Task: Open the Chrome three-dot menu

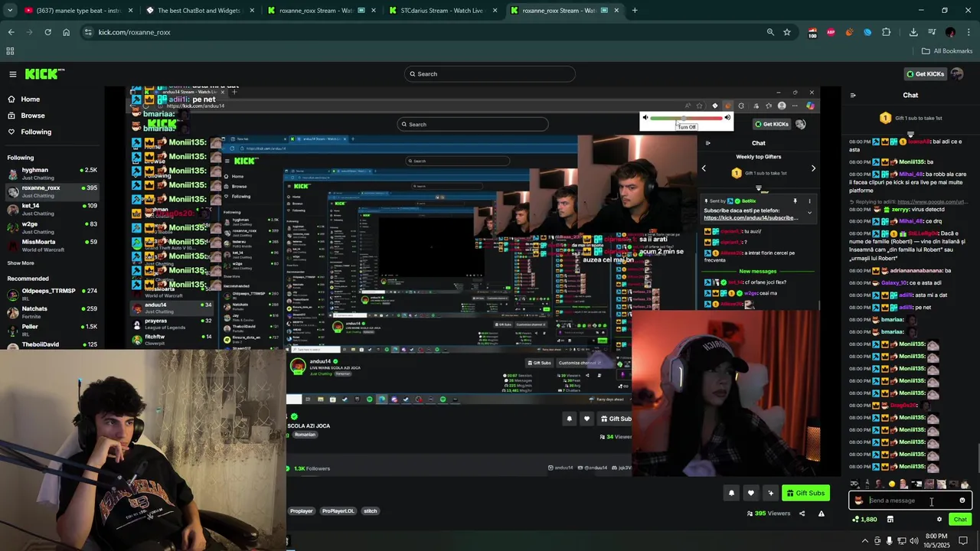Action: point(969,32)
